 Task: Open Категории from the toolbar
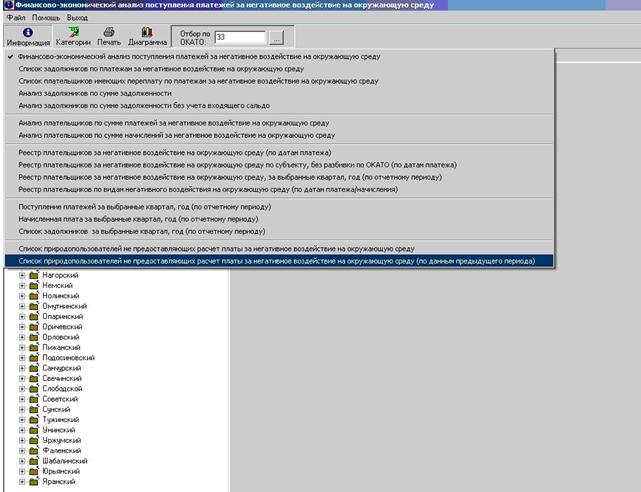[73, 37]
